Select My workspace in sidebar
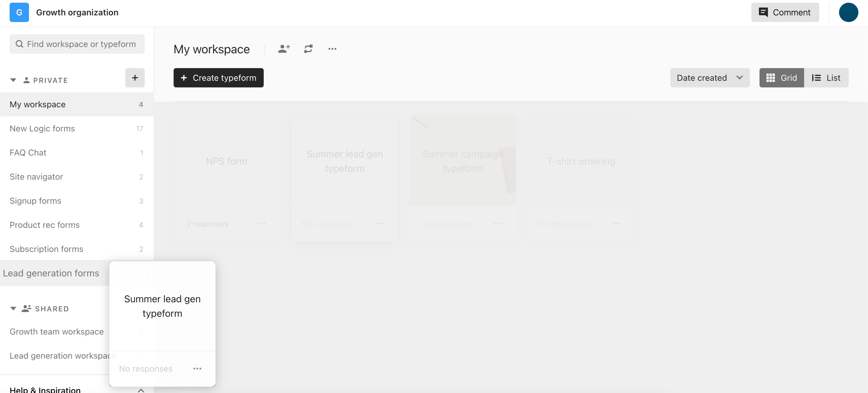The image size is (868, 393). click(77, 104)
